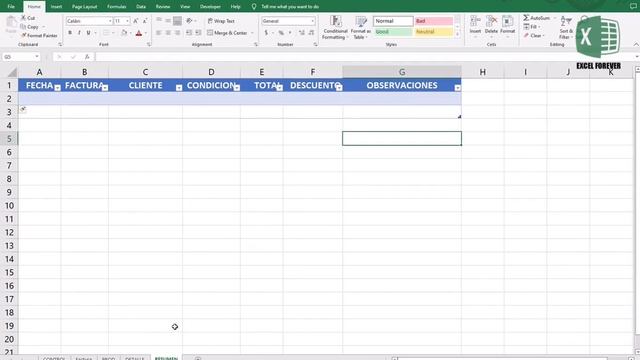This screenshot has height=360, width=640.
Task: Open the Calibri font name dropdown
Action: [110, 21]
